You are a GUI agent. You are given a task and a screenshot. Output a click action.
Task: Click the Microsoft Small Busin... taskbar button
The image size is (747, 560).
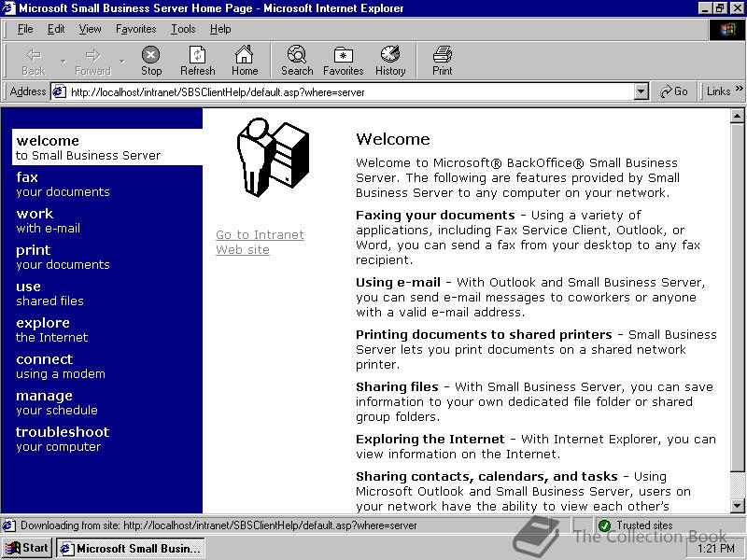(131, 548)
